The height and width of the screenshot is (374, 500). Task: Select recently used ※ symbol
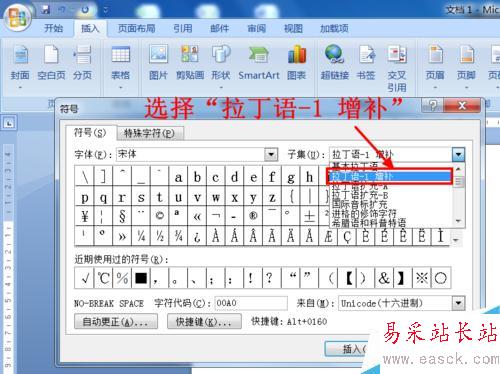click(x=422, y=278)
